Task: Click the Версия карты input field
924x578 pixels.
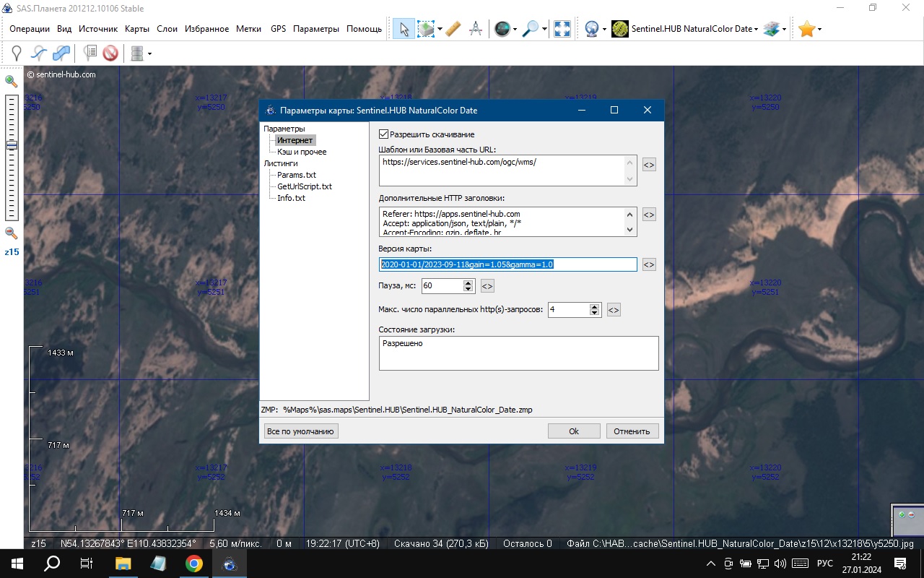Action: coord(508,264)
